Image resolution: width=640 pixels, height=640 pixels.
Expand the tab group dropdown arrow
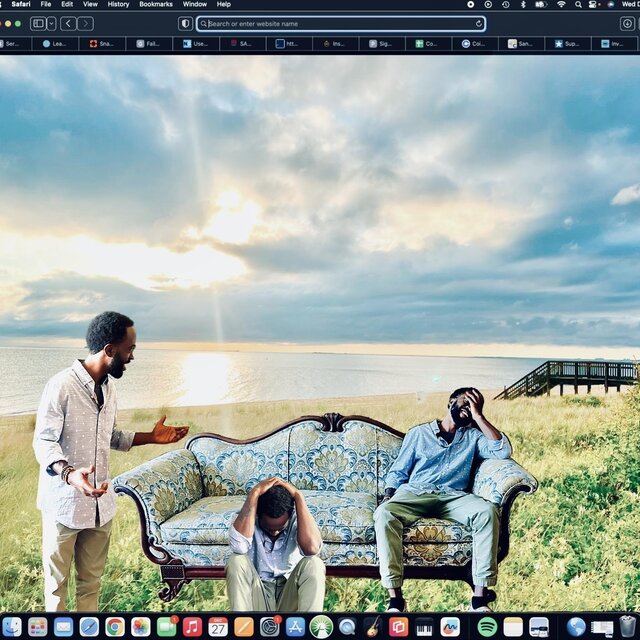(x=51, y=23)
